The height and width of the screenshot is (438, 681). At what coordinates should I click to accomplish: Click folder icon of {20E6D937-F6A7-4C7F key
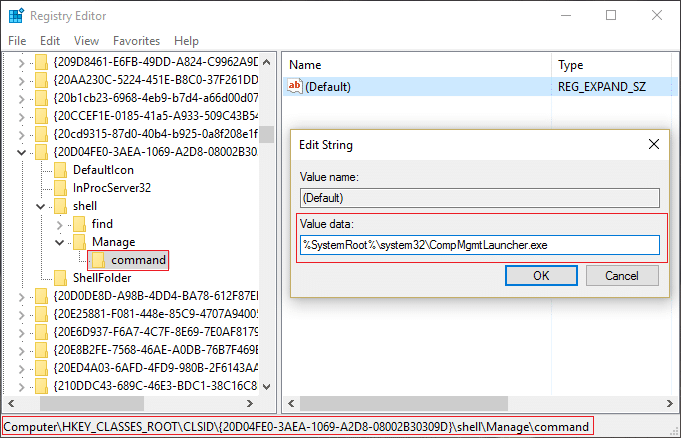click(41, 332)
